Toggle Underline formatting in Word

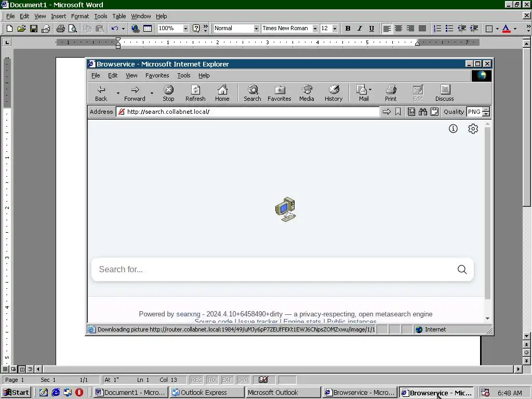coord(371,29)
